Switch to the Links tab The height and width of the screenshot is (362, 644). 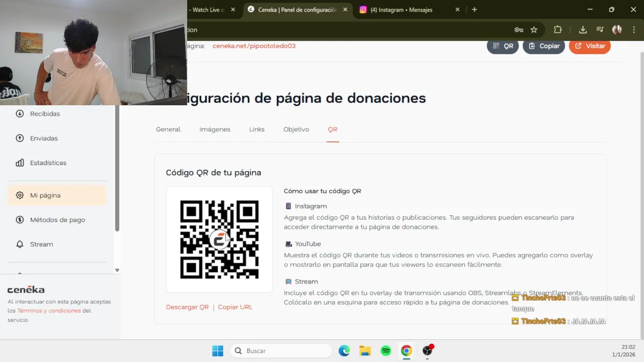tap(257, 129)
